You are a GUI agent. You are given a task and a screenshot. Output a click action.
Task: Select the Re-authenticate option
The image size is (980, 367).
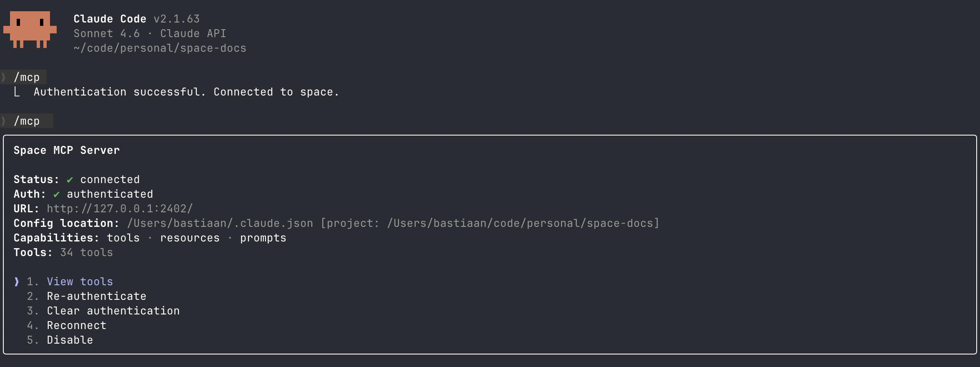(96, 296)
